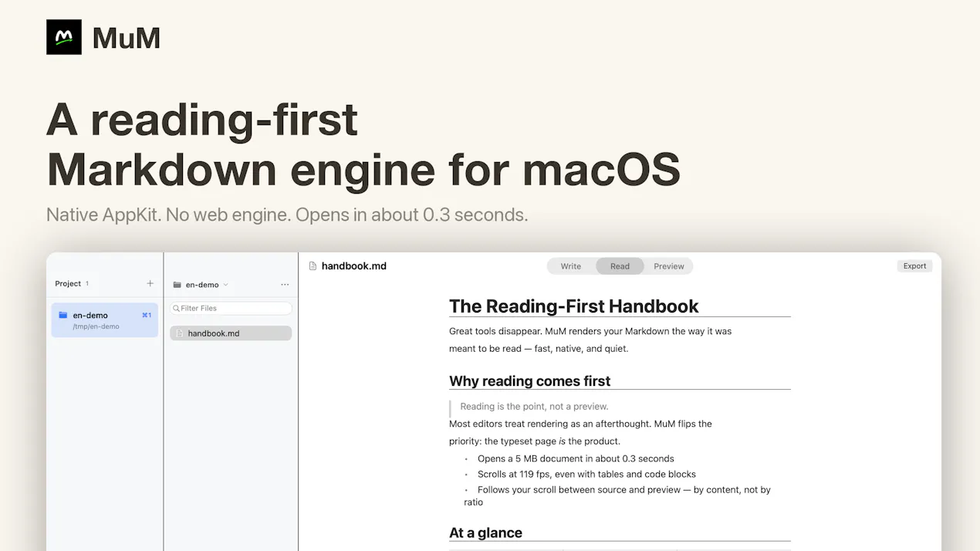
Task: Click the bullet Follows your scroll
Action: point(617,495)
